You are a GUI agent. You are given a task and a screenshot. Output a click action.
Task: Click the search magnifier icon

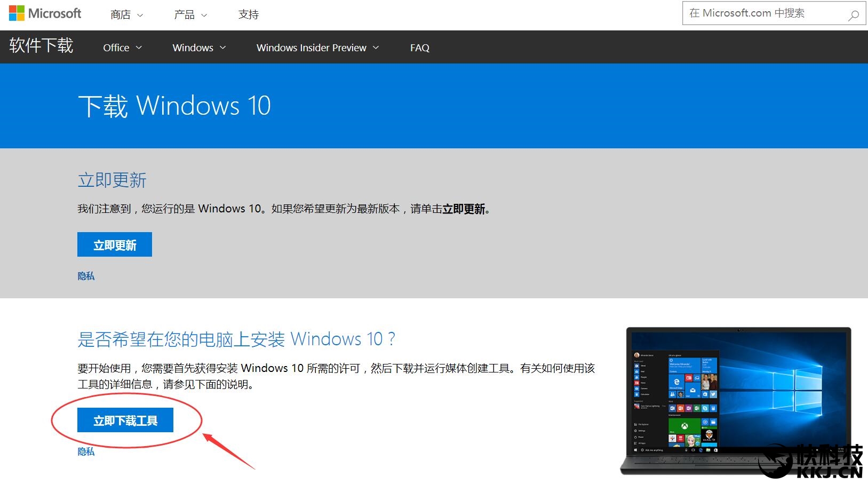[x=853, y=15]
